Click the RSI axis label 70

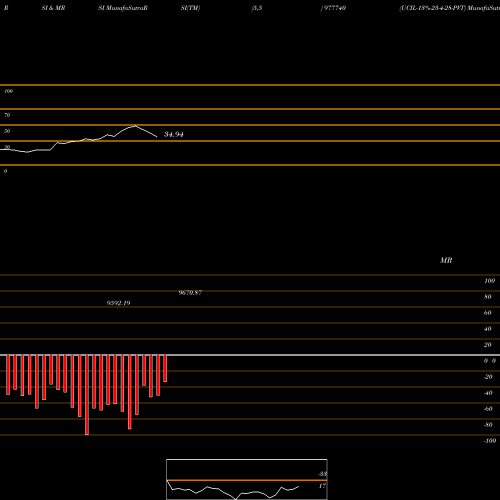tap(7, 115)
